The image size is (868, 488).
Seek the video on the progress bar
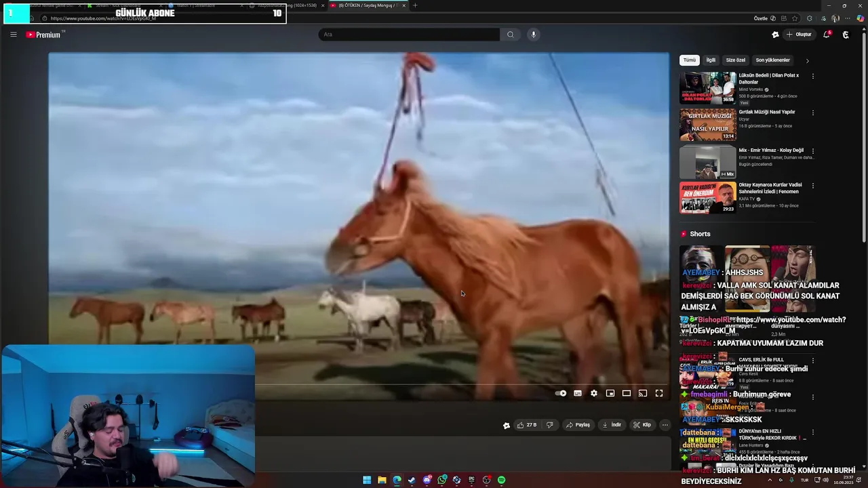(x=462, y=384)
